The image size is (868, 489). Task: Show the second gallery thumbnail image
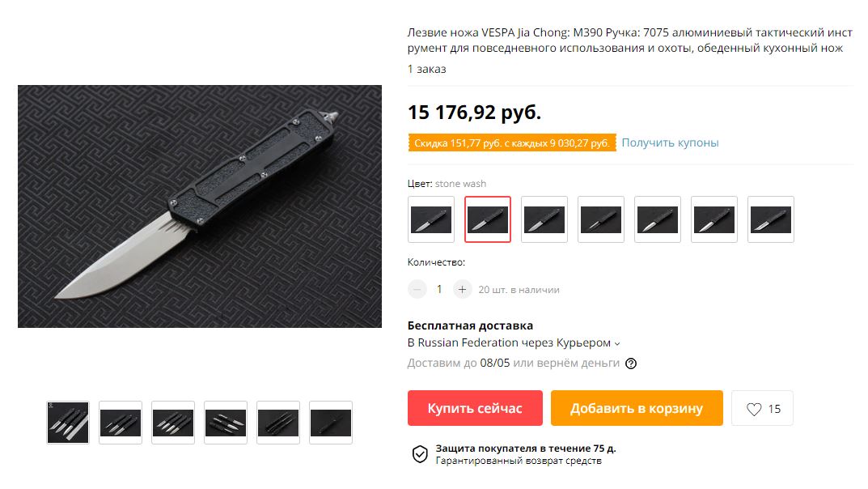click(x=121, y=423)
